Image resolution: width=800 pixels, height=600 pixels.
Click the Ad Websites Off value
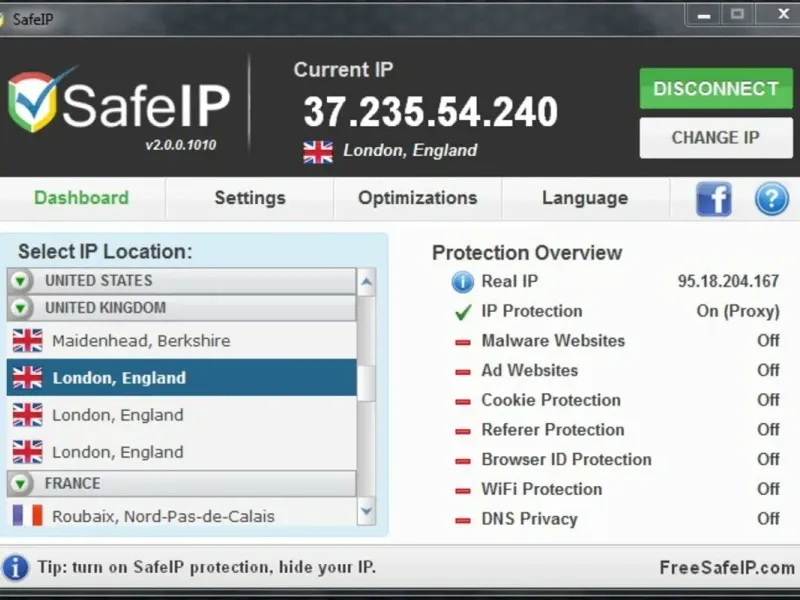point(768,370)
